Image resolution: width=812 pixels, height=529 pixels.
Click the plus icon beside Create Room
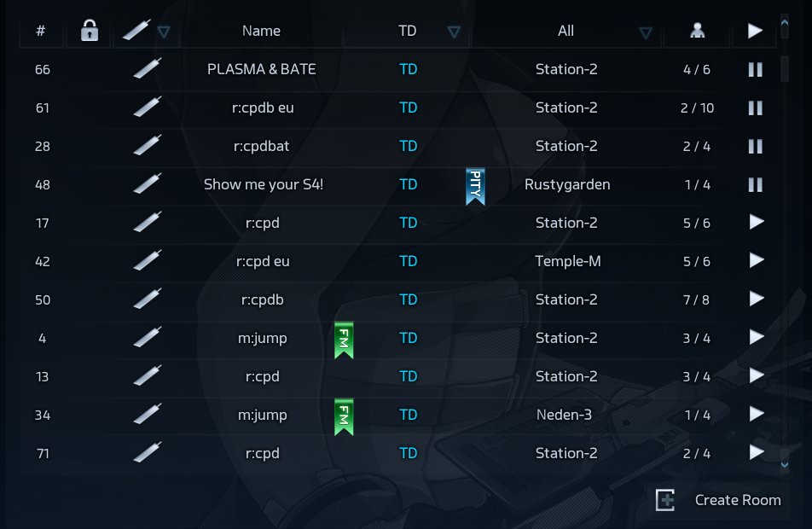665,501
